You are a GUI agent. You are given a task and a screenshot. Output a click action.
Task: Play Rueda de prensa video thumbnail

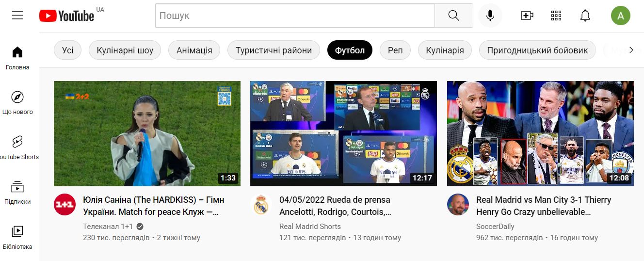(343, 133)
